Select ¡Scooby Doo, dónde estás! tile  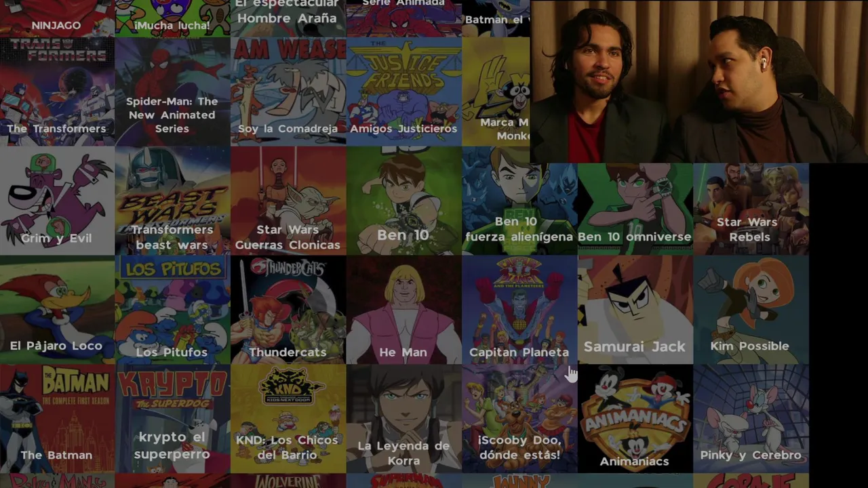(x=519, y=419)
